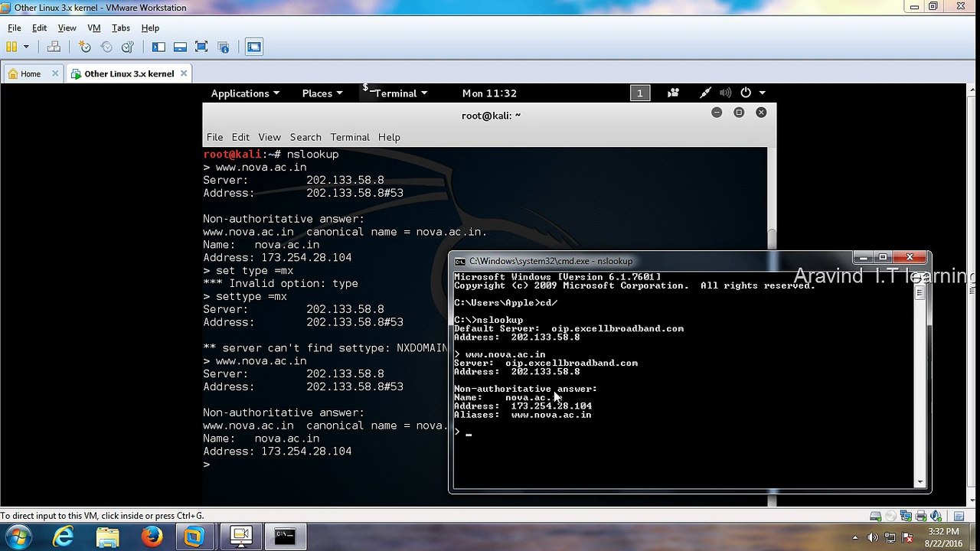Click the VMware suspend/pause VM toolbar button
Screen dimensions: 980x551
[x=11, y=47]
